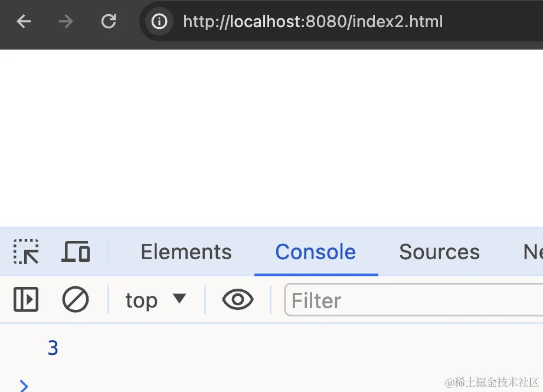Reload the page with refresh icon
The image size is (543, 392).
tap(109, 21)
